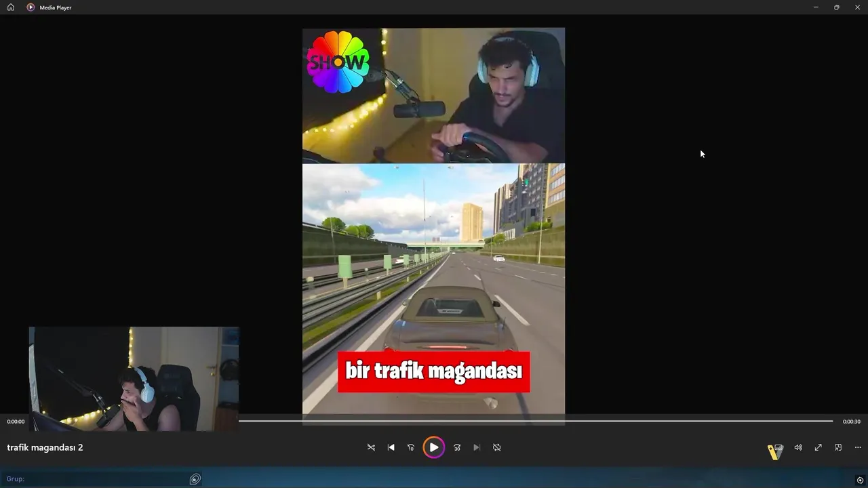Toggle repeat mode
Screen dimensions: 868x488
coord(497,447)
